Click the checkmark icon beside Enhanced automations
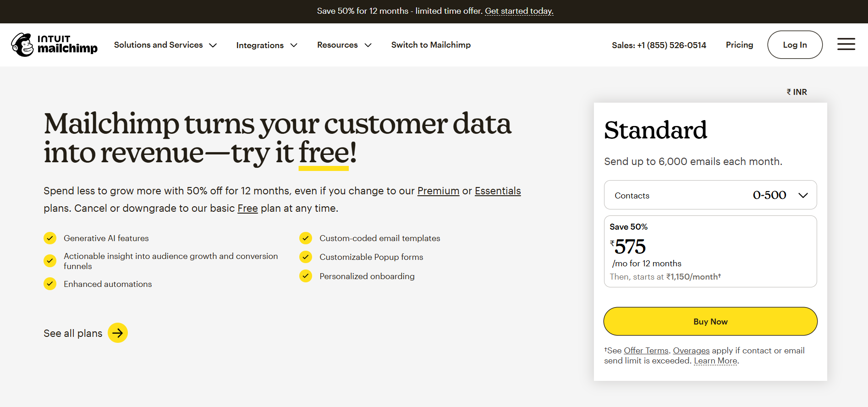Viewport: 868px width, 407px height. click(50, 284)
